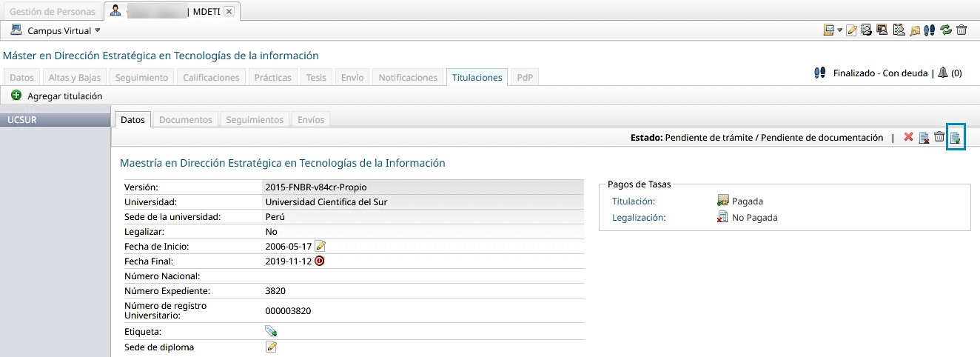Select UCSUR in the left sidebar
Viewport: 980px width, 357px height.
tap(22, 119)
